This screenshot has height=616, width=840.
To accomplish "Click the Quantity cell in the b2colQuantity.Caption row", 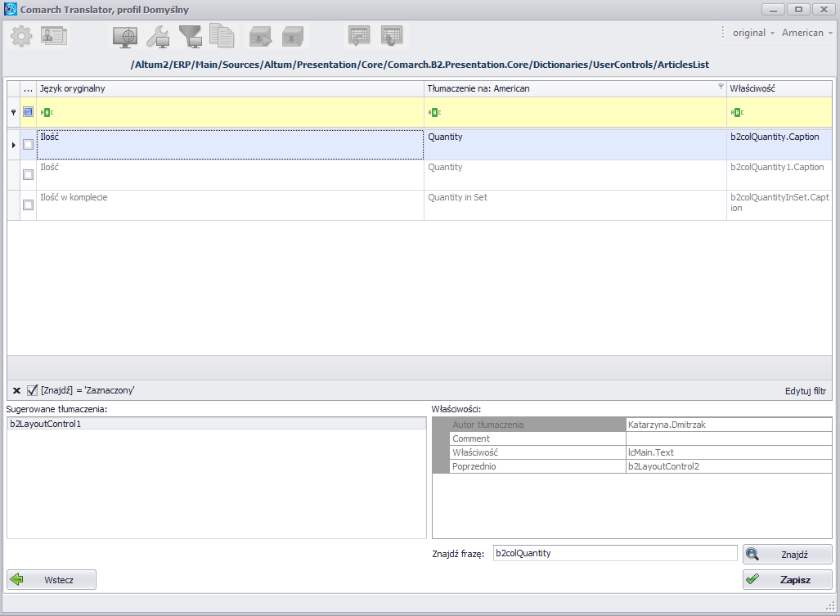I will coord(575,145).
